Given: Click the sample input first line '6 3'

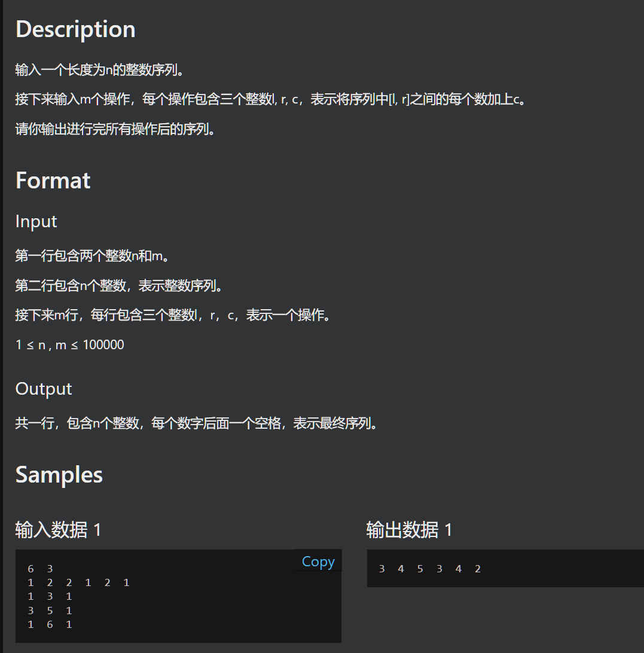Looking at the screenshot, I should click(41, 569).
